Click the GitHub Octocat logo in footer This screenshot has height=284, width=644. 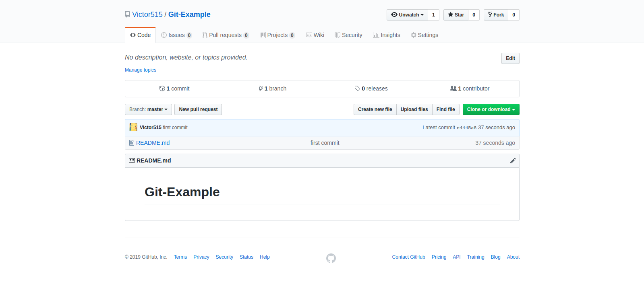coord(331,258)
